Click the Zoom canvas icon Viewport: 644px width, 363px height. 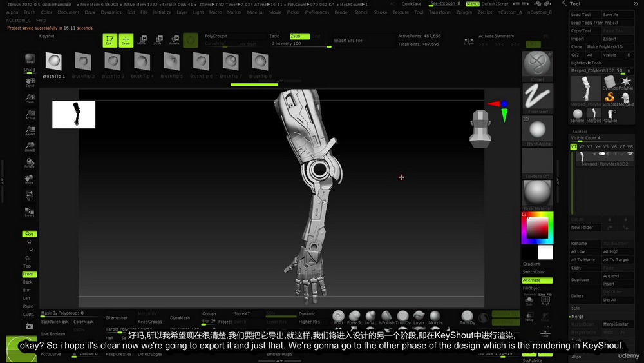(x=30, y=99)
